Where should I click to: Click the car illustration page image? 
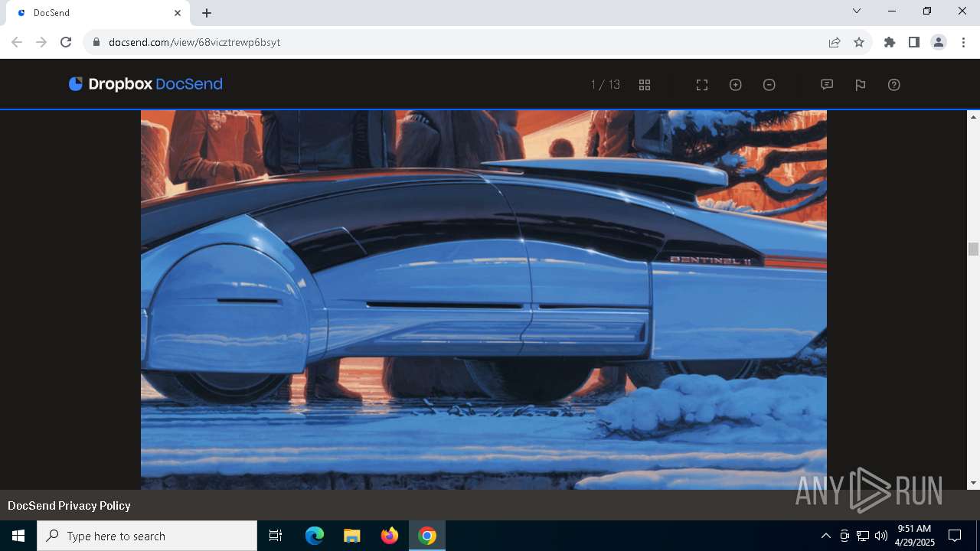484,300
